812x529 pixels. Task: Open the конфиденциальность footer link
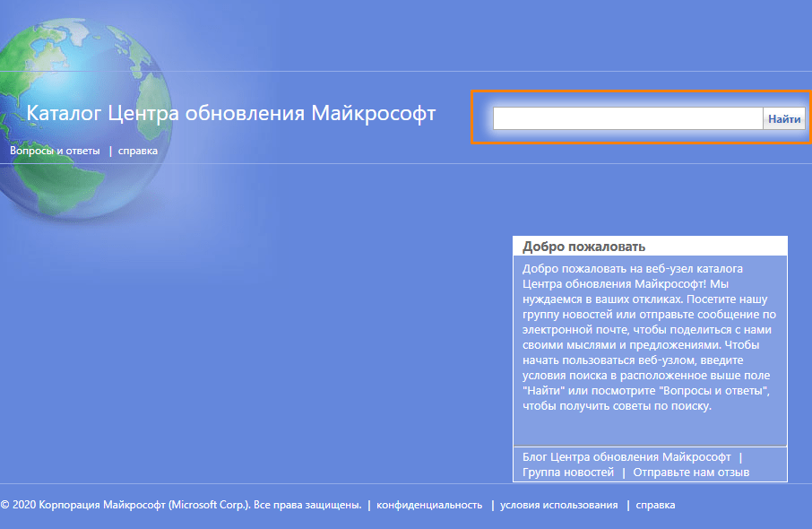click(429, 505)
